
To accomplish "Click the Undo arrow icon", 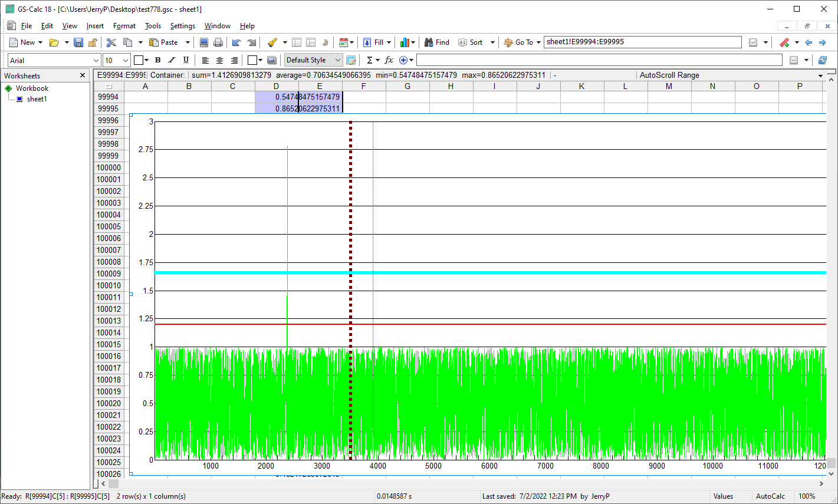I will pyautogui.click(x=236, y=42).
